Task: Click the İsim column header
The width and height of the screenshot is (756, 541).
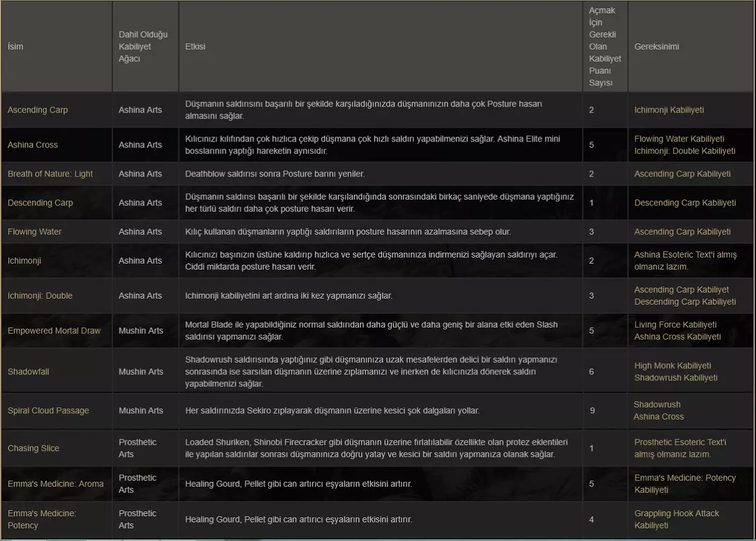Action: [x=16, y=47]
